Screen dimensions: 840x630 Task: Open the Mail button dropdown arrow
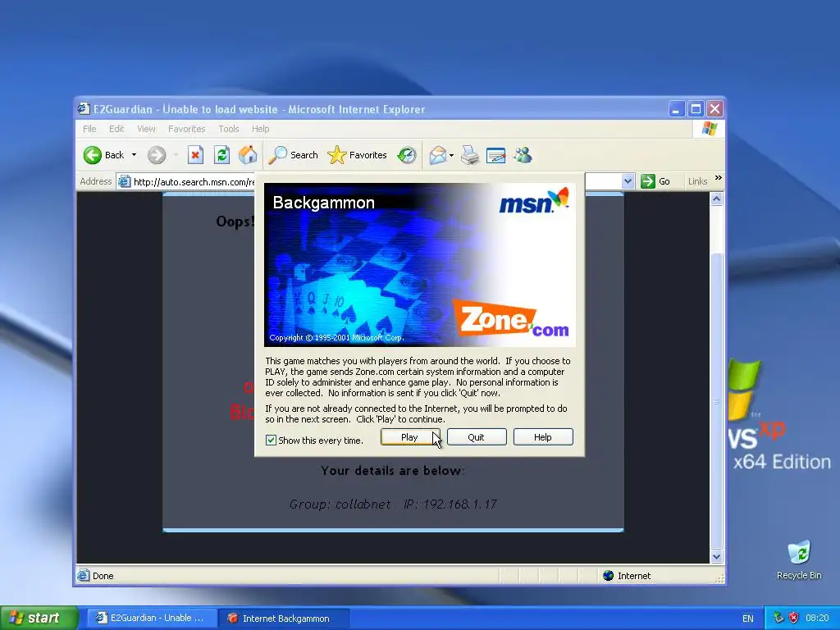coord(451,156)
